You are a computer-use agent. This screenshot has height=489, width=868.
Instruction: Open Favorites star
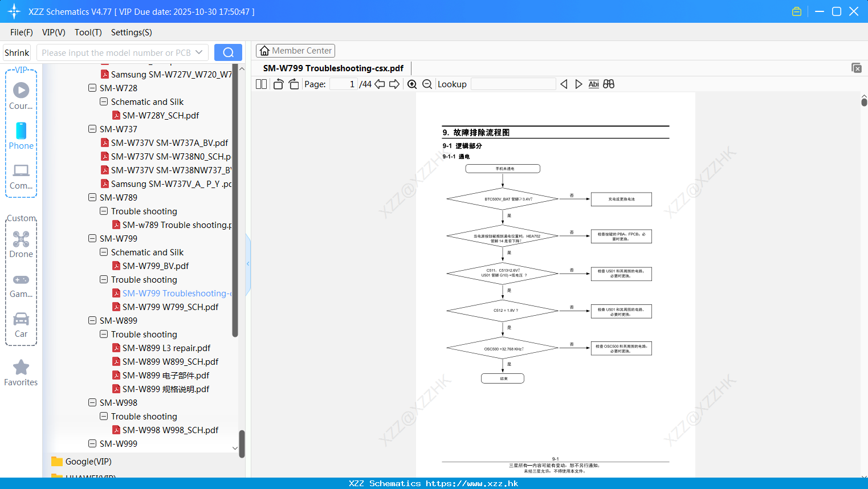[x=21, y=373]
